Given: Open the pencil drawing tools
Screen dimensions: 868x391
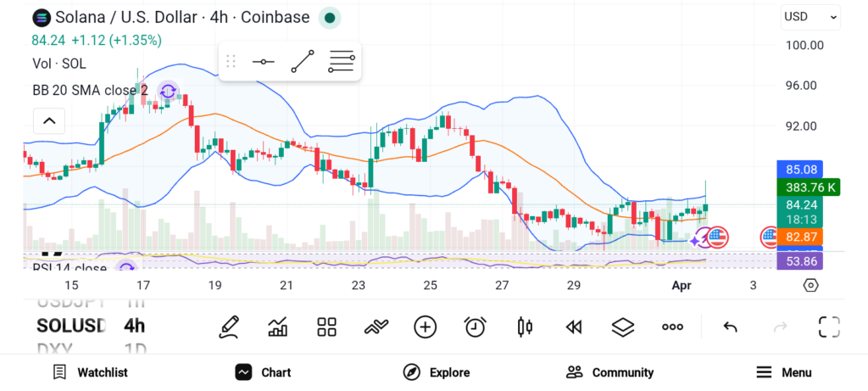Looking at the screenshot, I should [229, 327].
